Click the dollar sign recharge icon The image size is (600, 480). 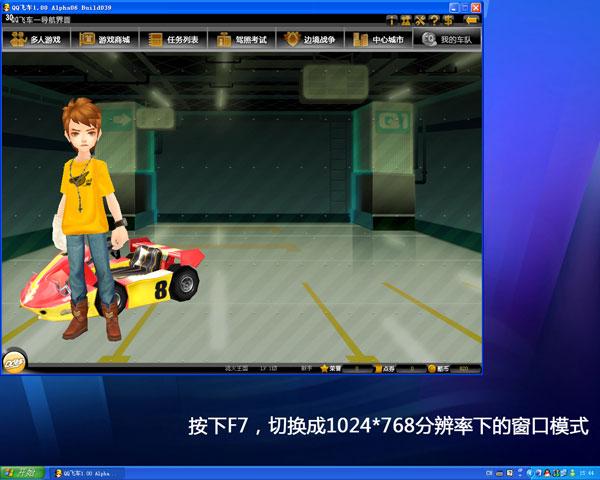click(448, 20)
